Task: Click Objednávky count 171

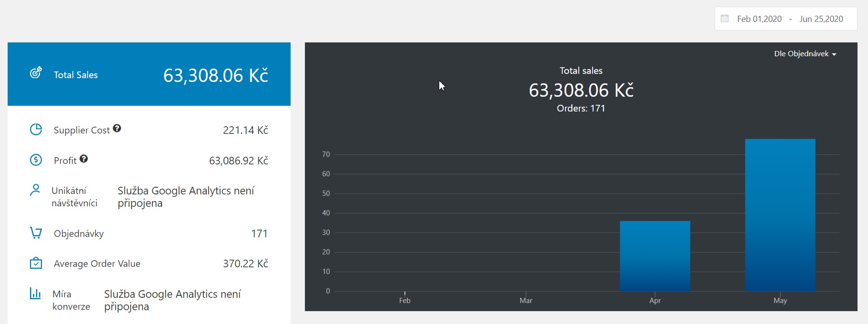Action: (x=259, y=233)
